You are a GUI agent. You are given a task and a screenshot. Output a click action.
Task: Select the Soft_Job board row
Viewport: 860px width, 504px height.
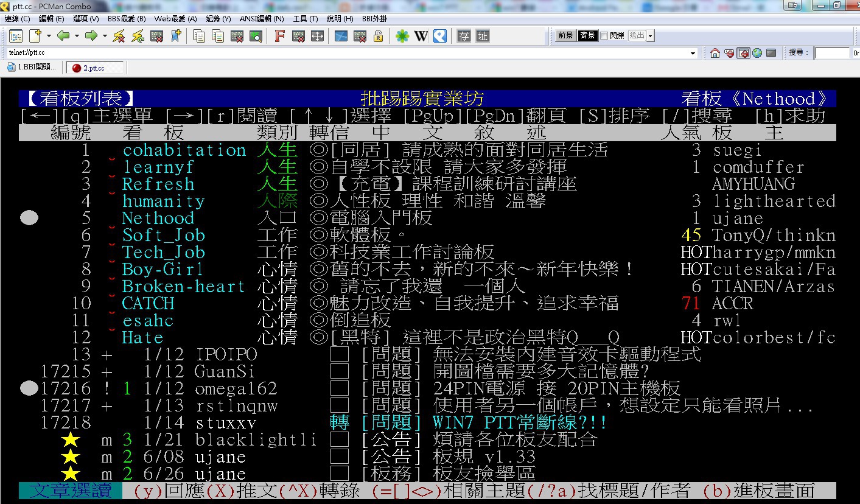pos(427,235)
